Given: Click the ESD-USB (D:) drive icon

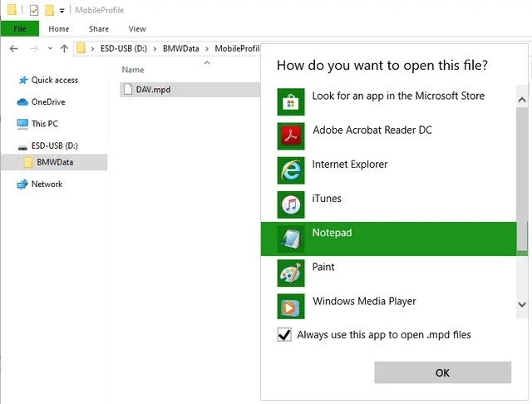Looking at the screenshot, I should coord(22,147).
